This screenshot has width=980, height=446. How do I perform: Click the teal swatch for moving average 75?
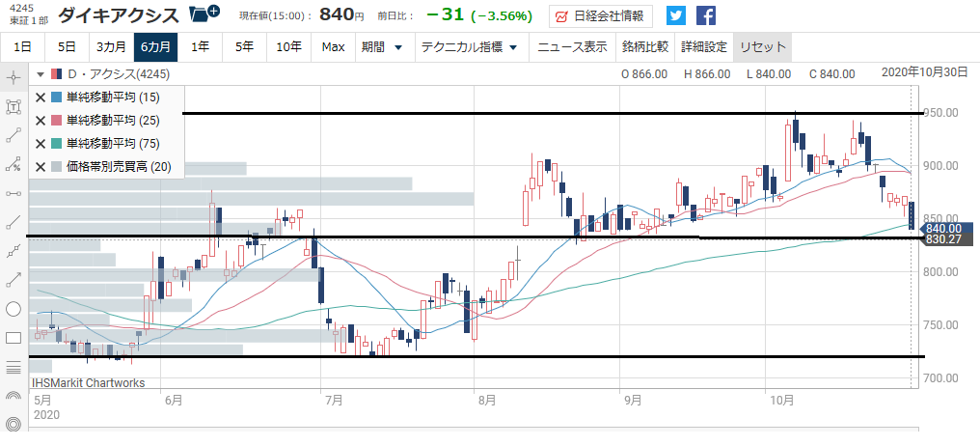[x=56, y=144]
